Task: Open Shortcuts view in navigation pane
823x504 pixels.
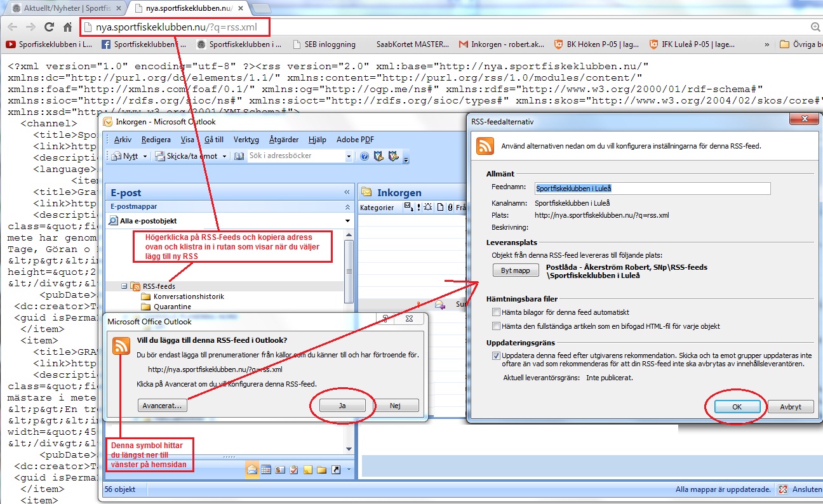Action: pyautogui.click(x=336, y=470)
